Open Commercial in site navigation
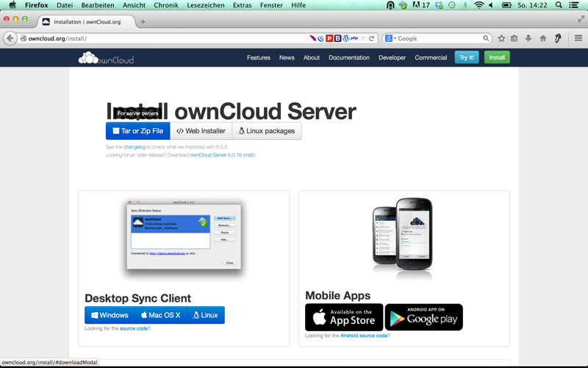Image resolution: width=588 pixels, height=368 pixels. pyautogui.click(x=431, y=57)
